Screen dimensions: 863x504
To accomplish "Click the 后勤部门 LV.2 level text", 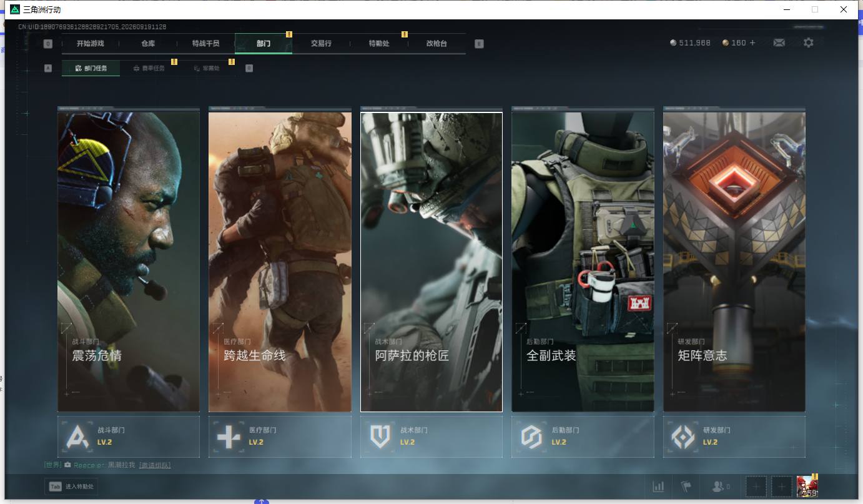I will 559,442.
